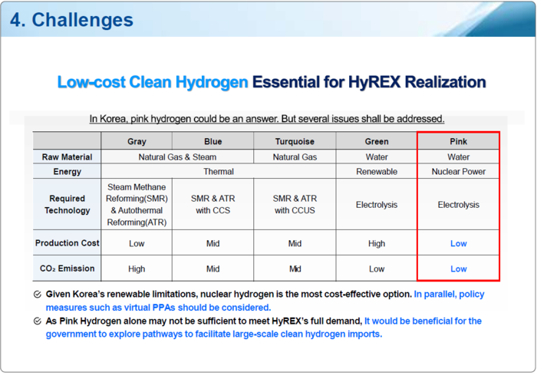Click the "Required Technology" row label

tap(68, 205)
